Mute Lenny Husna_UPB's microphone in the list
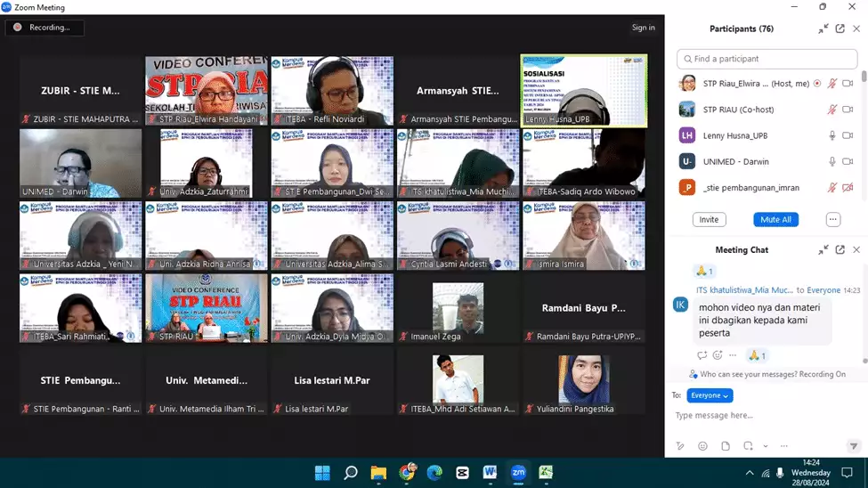This screenshot has height=488, width=868. (x=832, y=135)
